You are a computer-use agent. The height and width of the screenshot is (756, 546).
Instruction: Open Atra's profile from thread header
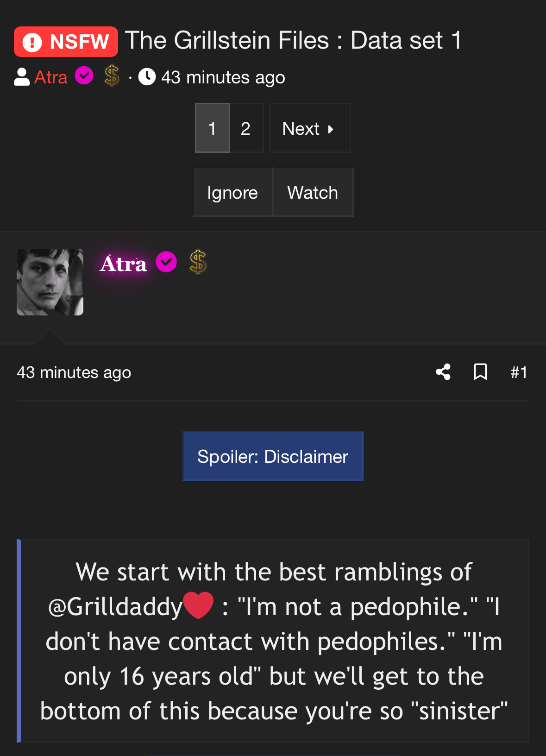point(51,77)
